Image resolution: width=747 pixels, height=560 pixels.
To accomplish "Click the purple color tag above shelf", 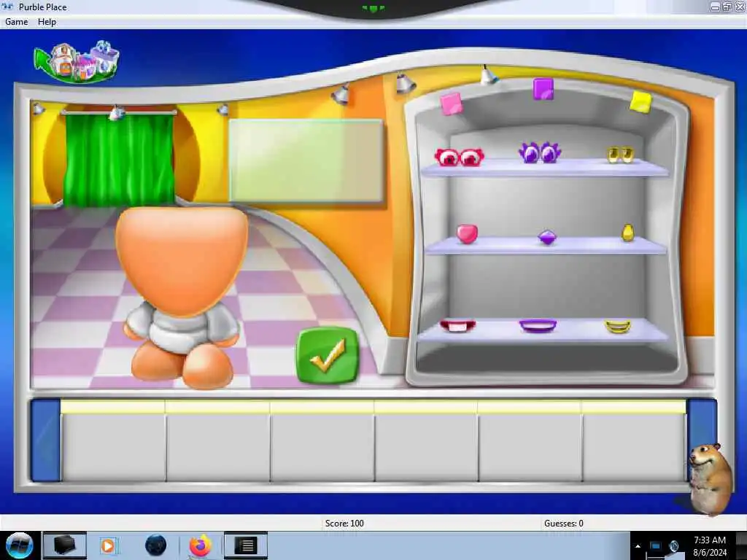I will (543, 89).
